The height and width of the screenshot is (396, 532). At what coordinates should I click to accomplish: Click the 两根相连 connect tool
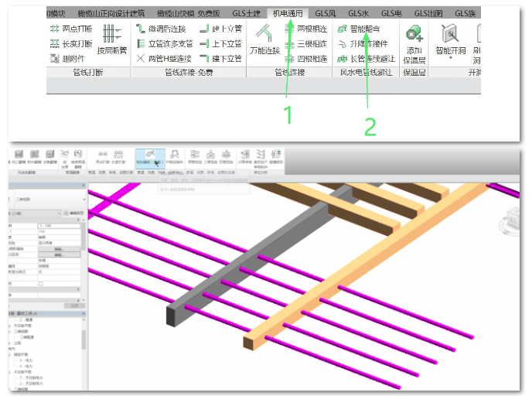pos(306,29)
